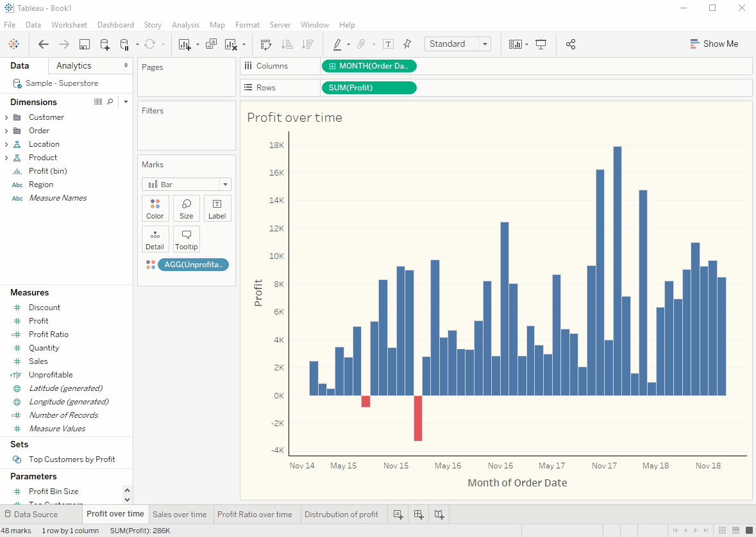
Task: Open the Data Source tab button
Action: 31,514
